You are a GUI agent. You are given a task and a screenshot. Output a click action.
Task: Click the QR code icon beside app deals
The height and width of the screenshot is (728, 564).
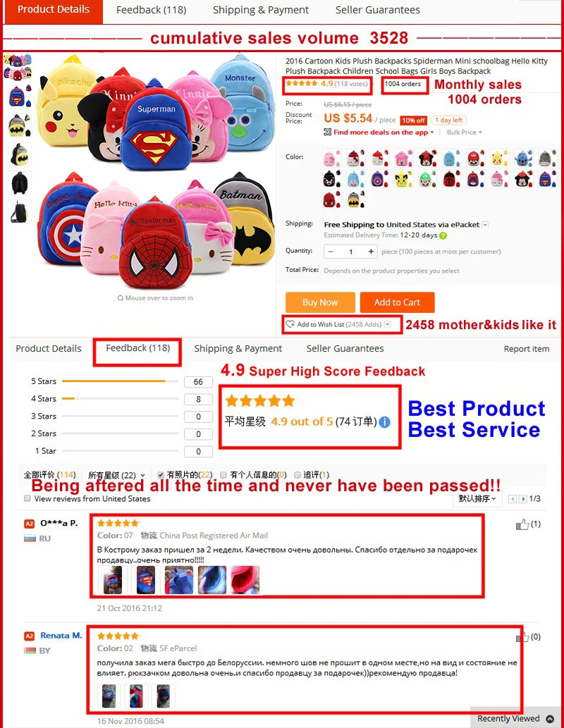point(328,132)
